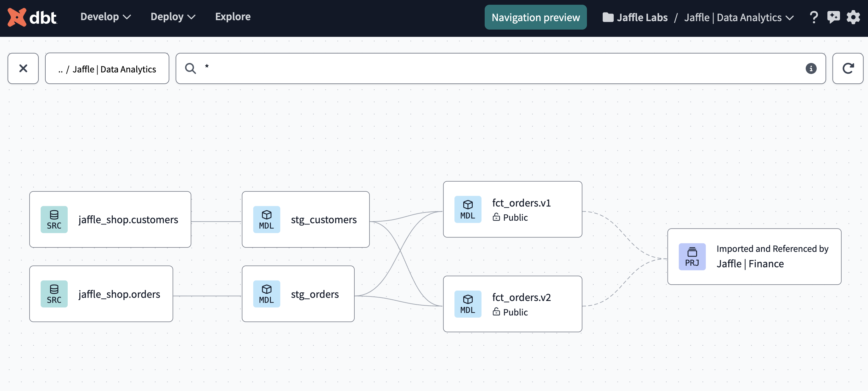
Task: Clear the search filter with X button
Action: [23, 68]
